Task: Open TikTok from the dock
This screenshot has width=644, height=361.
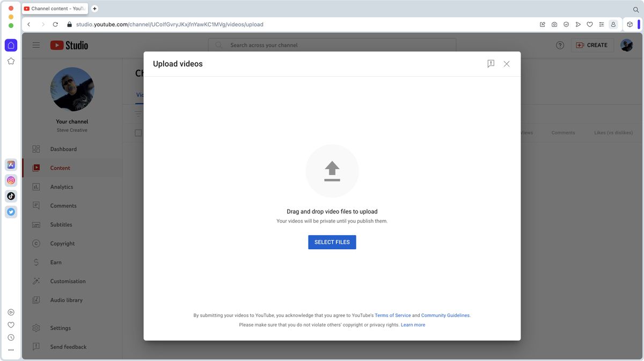Action: pyautogui.click(x=11, y=196)
